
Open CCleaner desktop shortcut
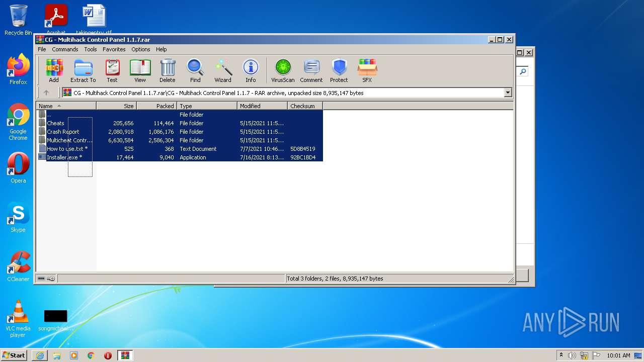[x=18, y=266]
